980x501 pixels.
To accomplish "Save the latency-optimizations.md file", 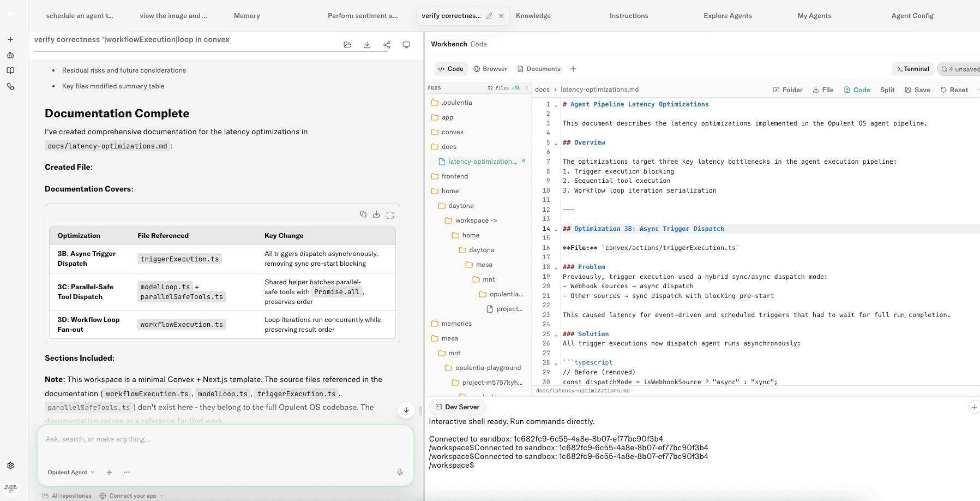I will click(x=917, y=90).
